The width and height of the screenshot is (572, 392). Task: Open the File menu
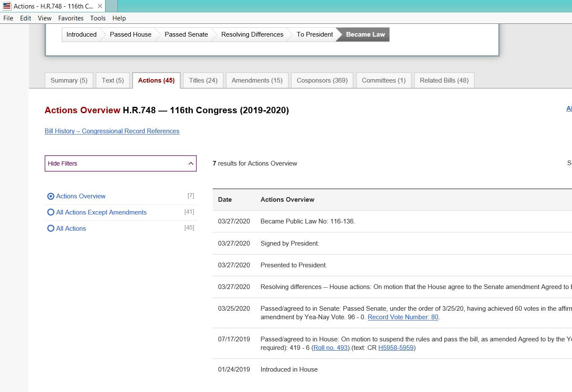coord(8,18)
